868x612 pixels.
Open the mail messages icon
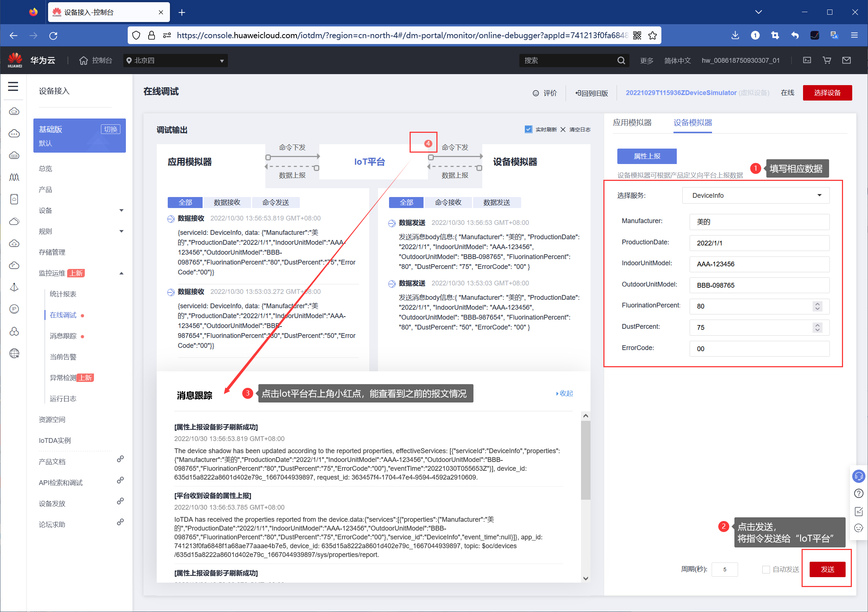[846, 61]
